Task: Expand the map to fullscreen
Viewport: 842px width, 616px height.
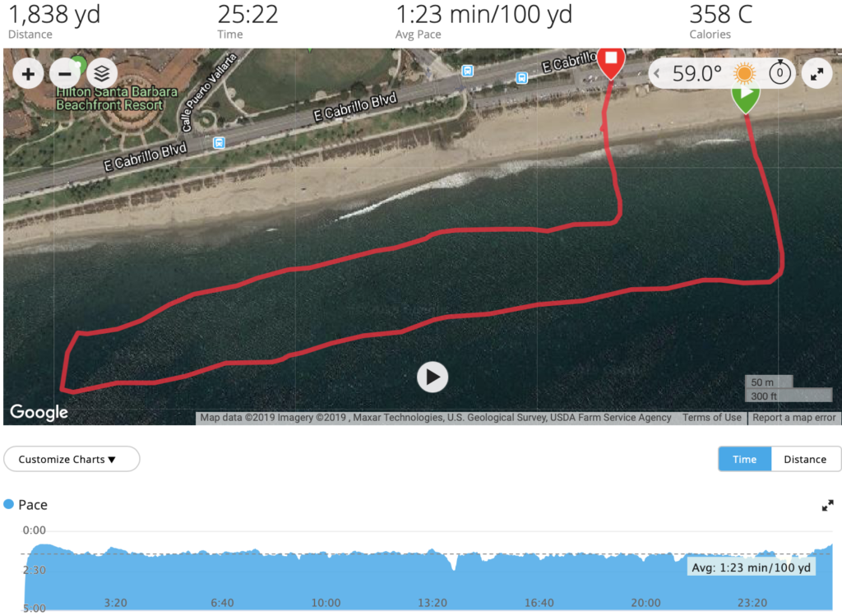Action: tap(817, 74)
